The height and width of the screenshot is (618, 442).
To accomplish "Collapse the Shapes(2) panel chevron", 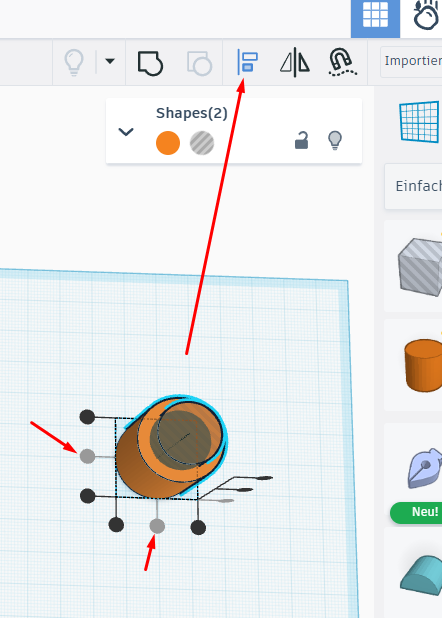I will pos(126,132).
